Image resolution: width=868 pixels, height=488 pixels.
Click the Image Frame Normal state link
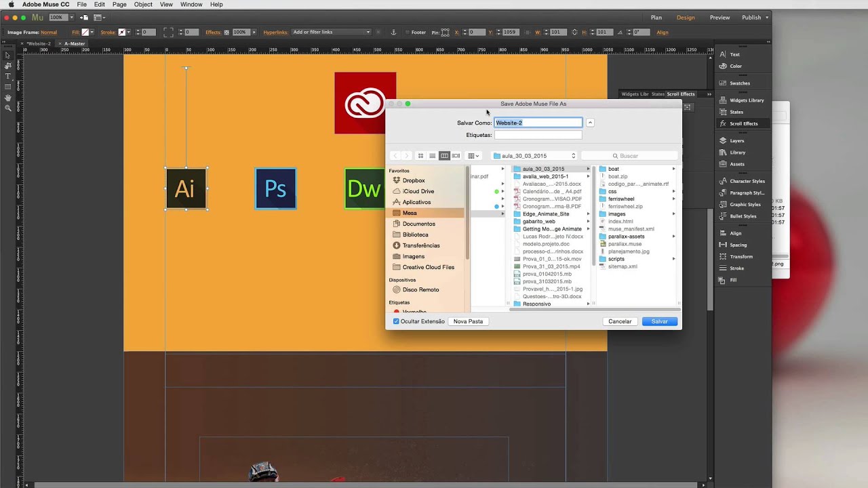coord(49,32)
